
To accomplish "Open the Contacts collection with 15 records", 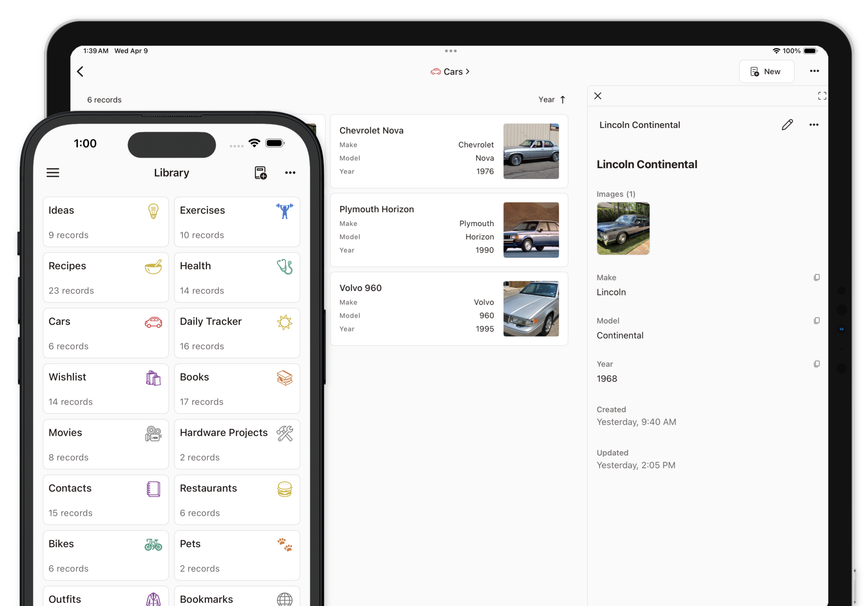I will coord(106,500).
